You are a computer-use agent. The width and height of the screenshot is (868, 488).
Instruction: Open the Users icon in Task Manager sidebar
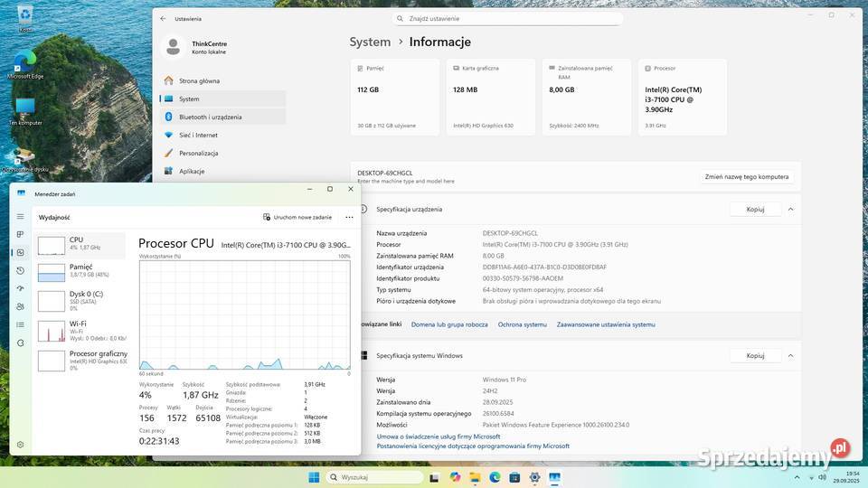pyautogui.click(x=20, y=306)
